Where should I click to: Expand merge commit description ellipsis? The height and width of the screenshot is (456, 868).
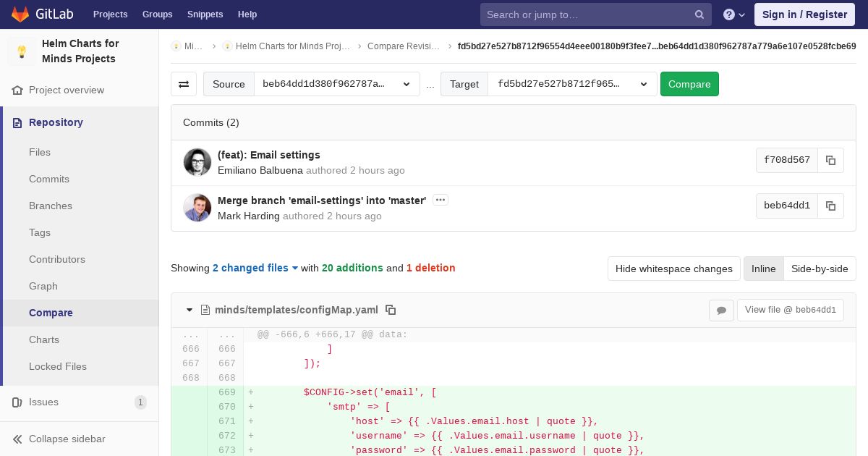[440, 200]
